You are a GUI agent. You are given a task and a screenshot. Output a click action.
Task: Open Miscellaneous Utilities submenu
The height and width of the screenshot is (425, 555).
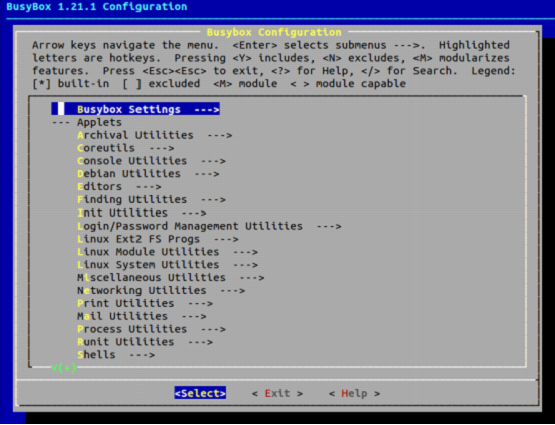(171, 277)
